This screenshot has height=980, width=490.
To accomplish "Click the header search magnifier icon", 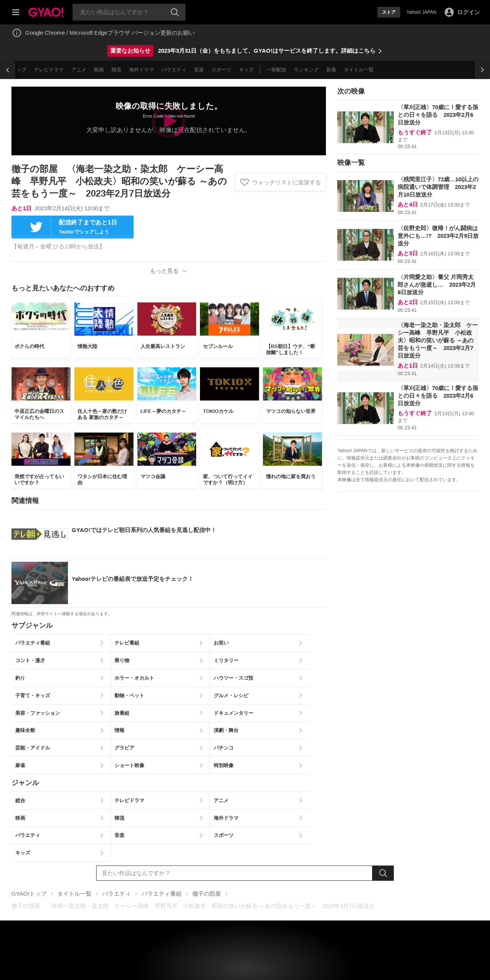I will (x=175, y=12).
